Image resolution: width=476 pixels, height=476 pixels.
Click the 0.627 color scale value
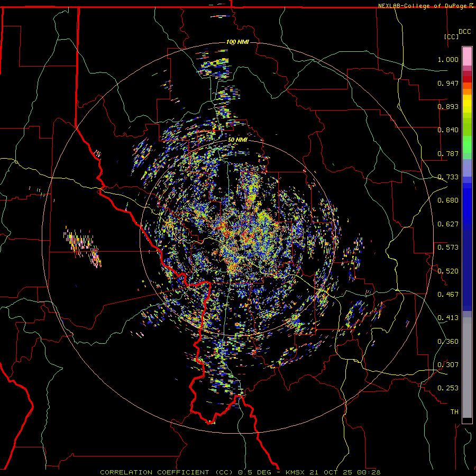[448, 224]
